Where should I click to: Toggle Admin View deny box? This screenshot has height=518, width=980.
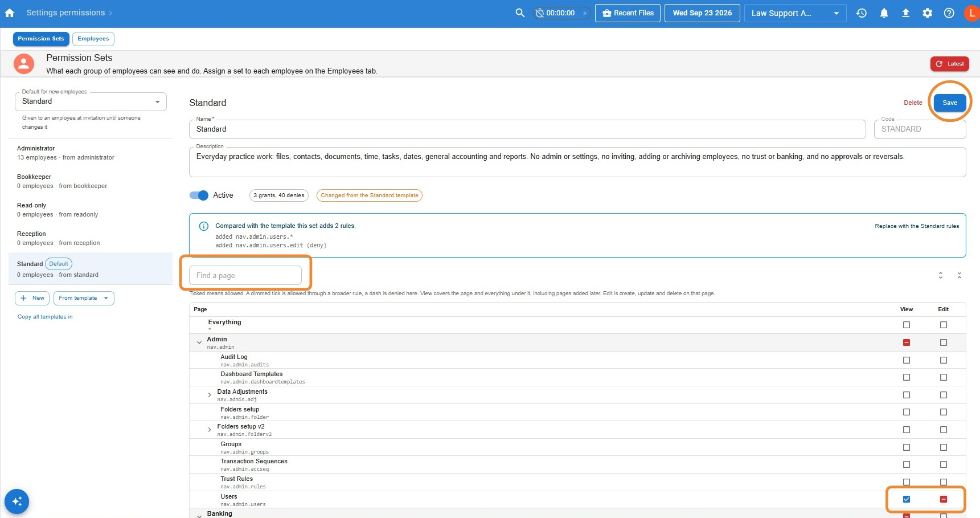pyautogui.click(x=907, y=342)
